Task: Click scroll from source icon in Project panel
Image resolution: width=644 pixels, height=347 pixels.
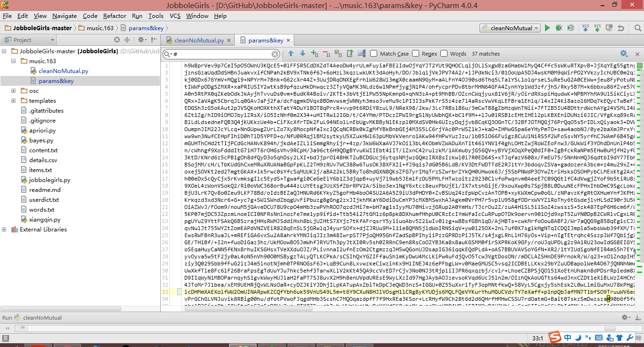Action: [x=117, y=40]
